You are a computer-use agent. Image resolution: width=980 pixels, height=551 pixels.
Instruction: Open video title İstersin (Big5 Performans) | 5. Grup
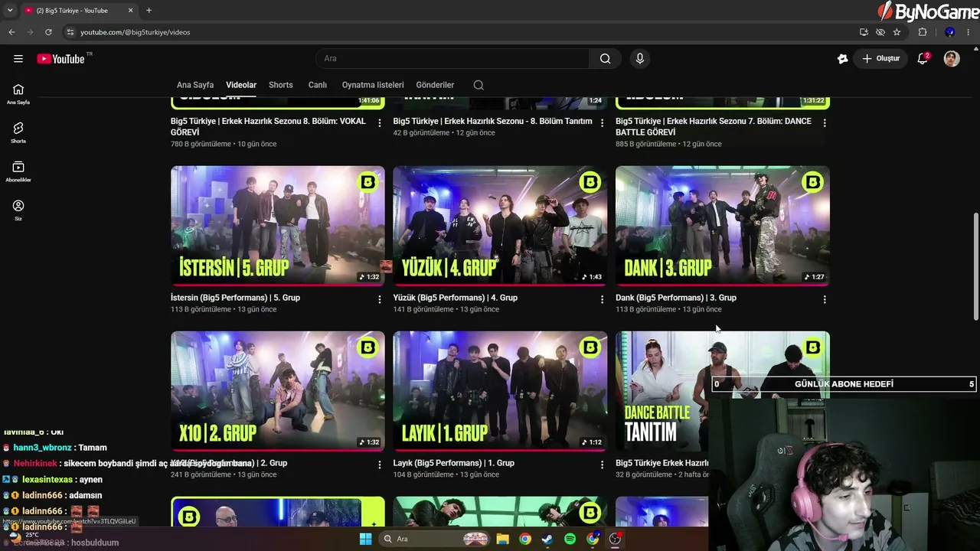(235, 298)
